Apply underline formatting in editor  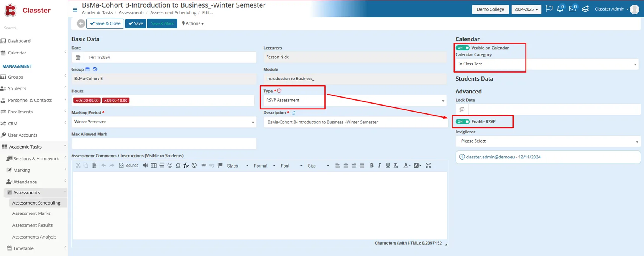388,165
